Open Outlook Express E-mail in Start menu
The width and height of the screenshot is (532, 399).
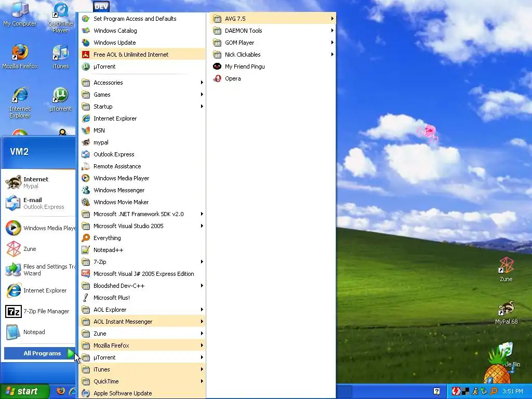coord(38,203)
